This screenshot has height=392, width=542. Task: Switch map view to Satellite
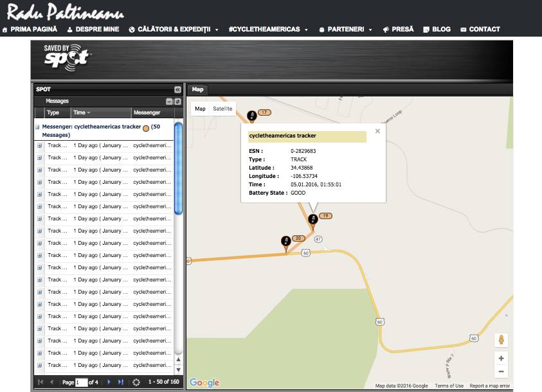pyautogui.click(x=222, y=109)
